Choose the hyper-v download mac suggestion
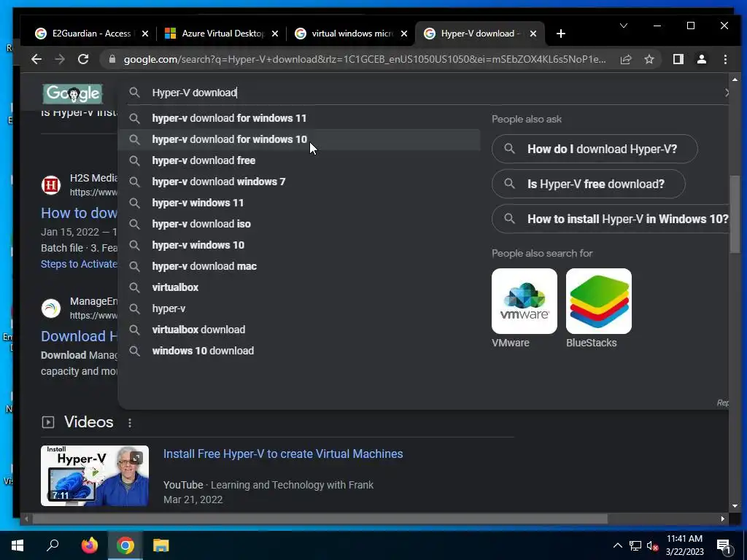This screenshot has height=560, width=747. tap(299, 266)
